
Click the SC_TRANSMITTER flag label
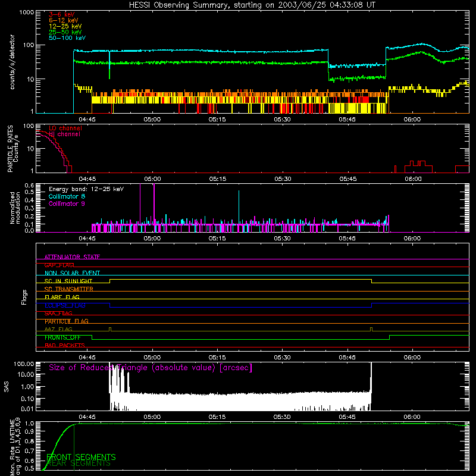69,289
